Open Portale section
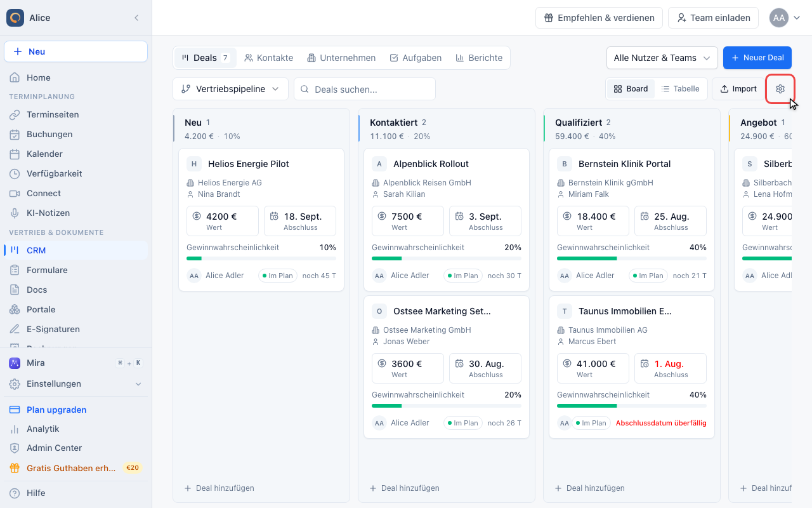This screenshot has width=812, height=508. pos(76,309)
